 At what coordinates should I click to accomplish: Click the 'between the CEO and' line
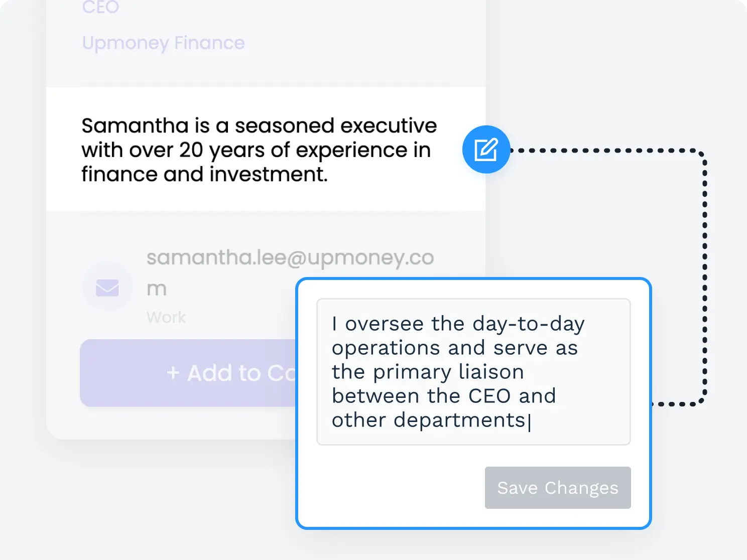444,396
